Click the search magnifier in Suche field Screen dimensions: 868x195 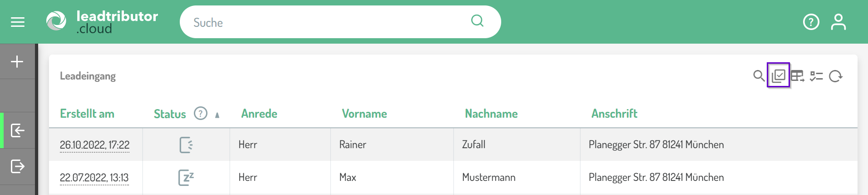(477, 21)
